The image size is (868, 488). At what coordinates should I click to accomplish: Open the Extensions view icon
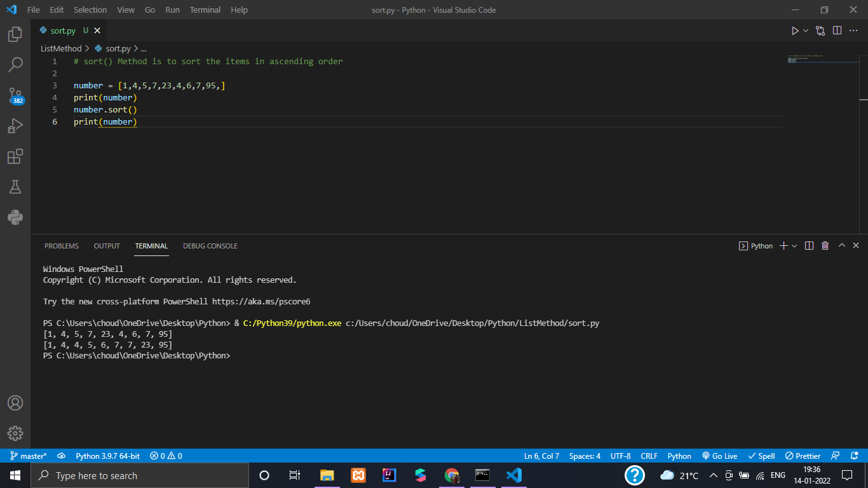(15, 156)
